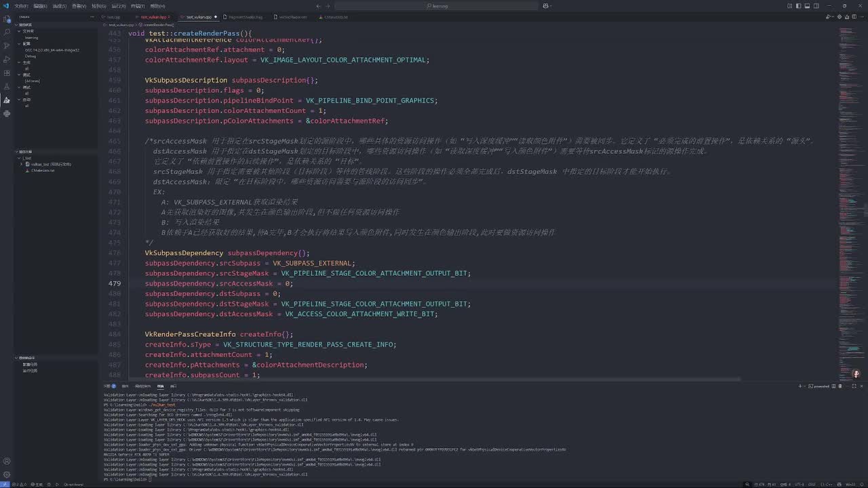
Task: Click the 运行任务 item in sidebar
Action: click(30, 371)
